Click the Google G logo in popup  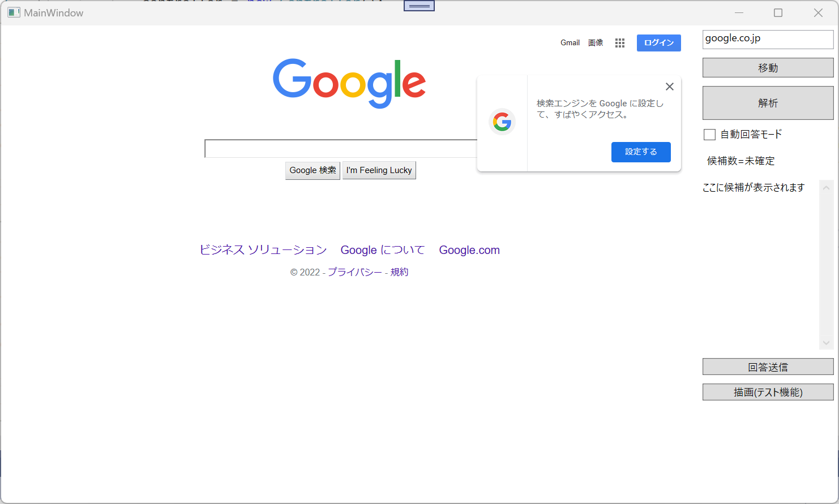click(502, 122)
